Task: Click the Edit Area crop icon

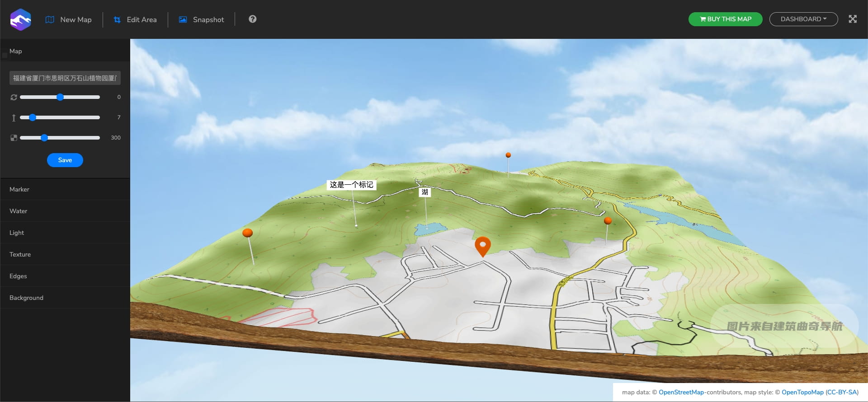Action: [x=117, y=19]
